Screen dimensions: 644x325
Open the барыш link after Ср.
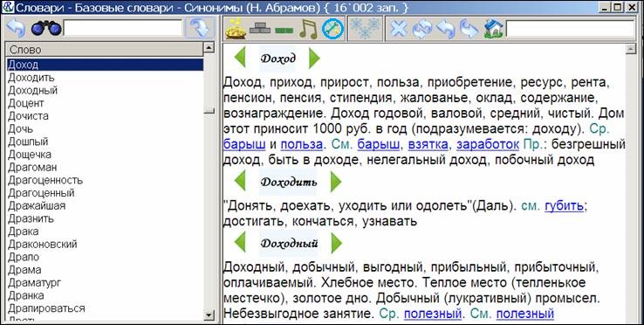(244, 145)
